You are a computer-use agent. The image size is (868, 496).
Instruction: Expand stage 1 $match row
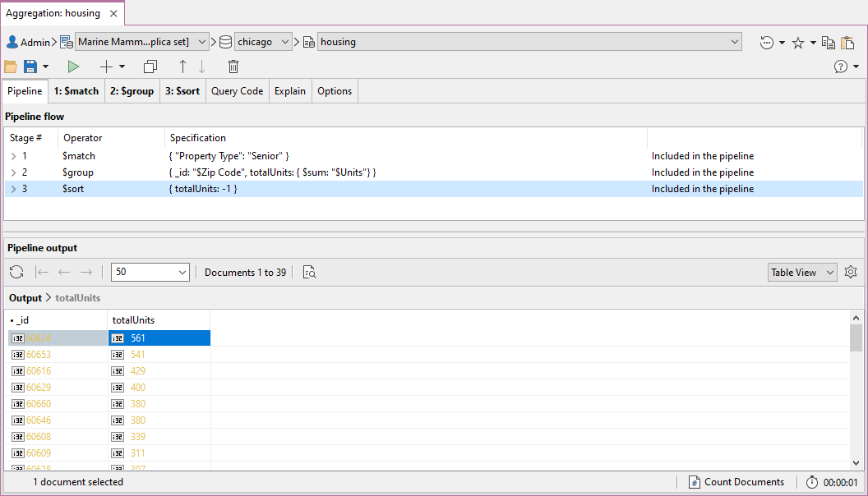pos(13,156)
